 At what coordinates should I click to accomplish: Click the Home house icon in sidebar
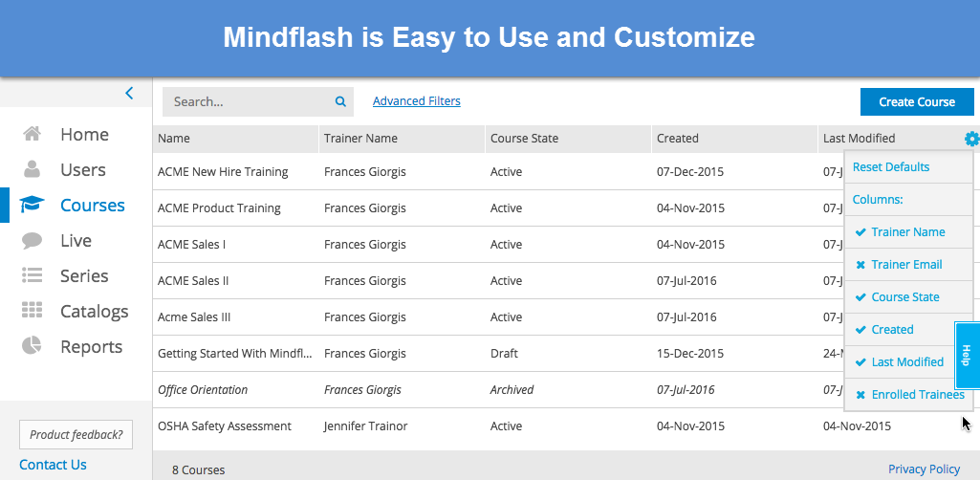(x=33, y=135)
